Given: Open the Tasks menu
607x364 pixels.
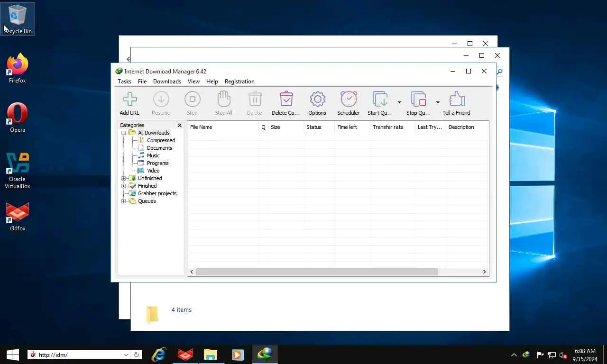Looking at the screenshot, I should tap(124, 82).
